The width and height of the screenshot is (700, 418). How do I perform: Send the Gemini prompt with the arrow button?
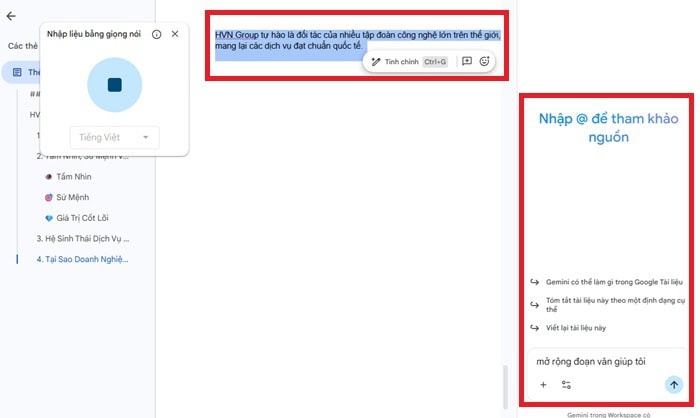coord(674,385)
